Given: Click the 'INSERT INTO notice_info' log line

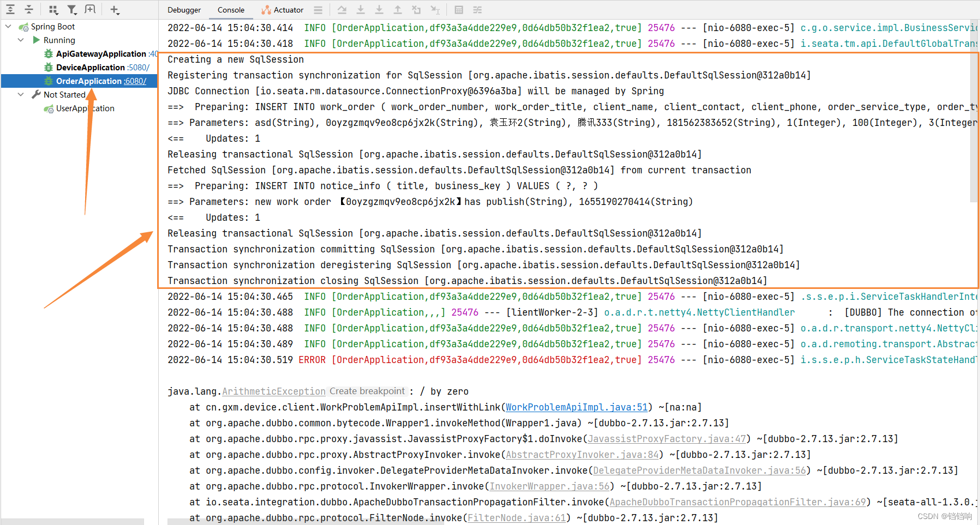Looking at the screenshot, I should click(x=383, y=186).
